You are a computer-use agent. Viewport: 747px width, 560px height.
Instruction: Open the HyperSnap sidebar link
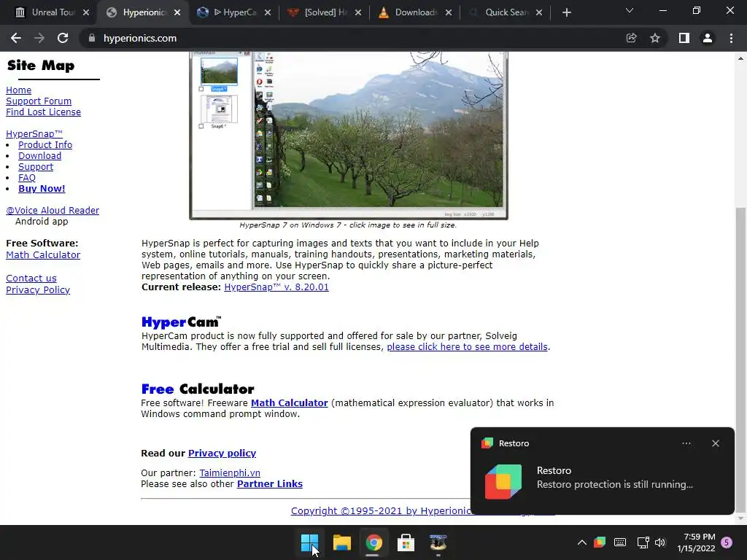click(34, 134)
